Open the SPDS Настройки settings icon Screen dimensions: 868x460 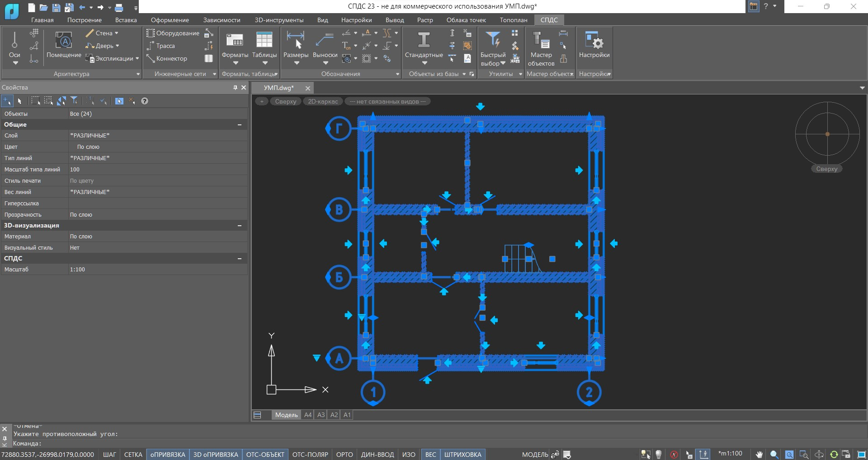(594, 40)
